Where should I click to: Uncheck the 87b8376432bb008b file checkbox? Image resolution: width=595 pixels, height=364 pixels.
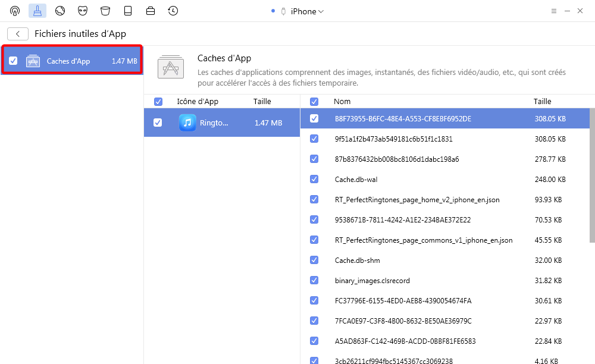click(314, 159)
